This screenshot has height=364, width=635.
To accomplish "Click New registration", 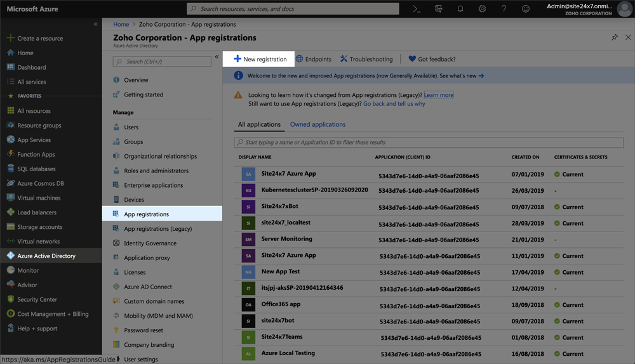I will coord(260,59).
